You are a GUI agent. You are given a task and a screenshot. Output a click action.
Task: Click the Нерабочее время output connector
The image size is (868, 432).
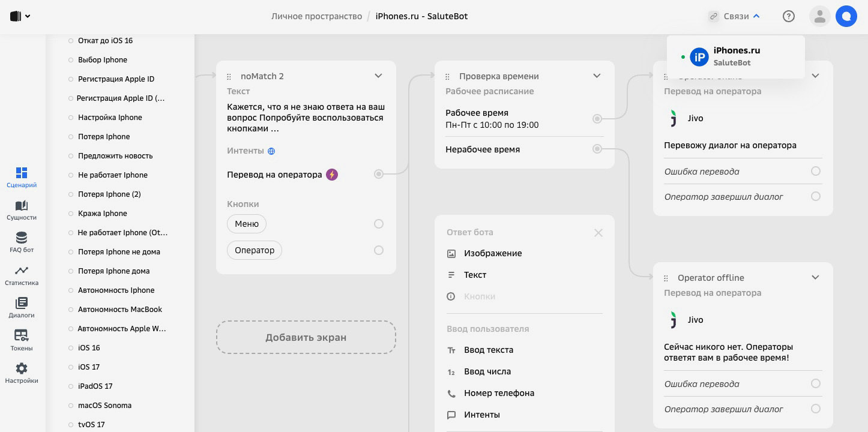click(x=597, y=149)
